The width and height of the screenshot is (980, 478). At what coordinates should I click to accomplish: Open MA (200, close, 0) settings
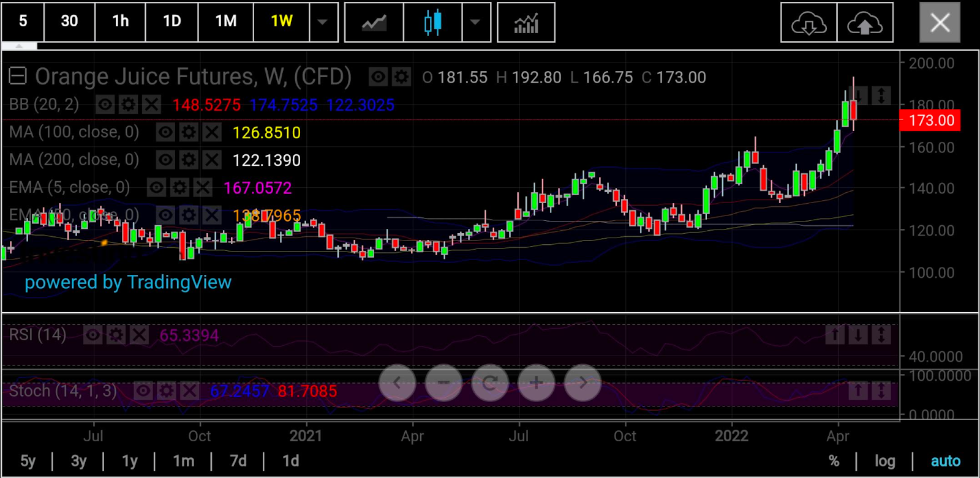point(189,160)
